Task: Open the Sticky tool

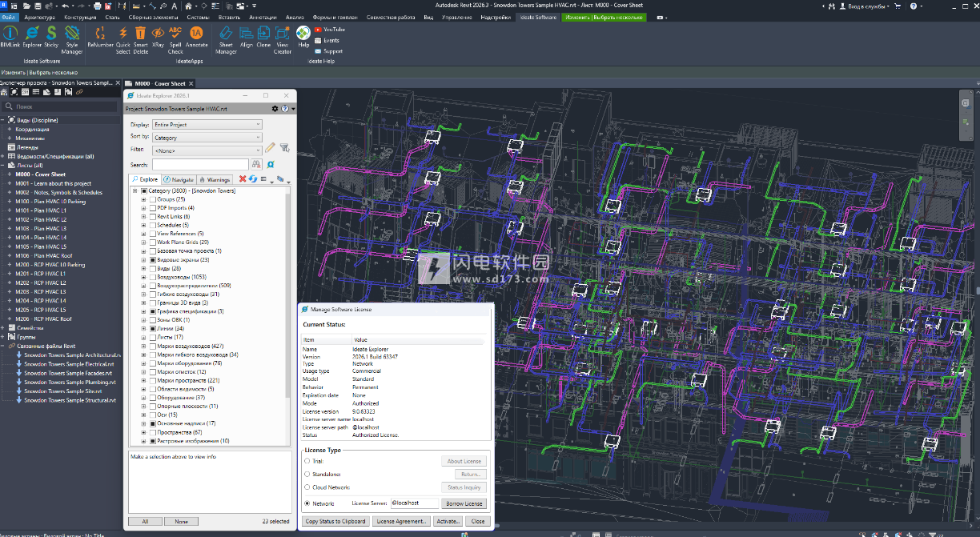Action: [x=51, y=34]
